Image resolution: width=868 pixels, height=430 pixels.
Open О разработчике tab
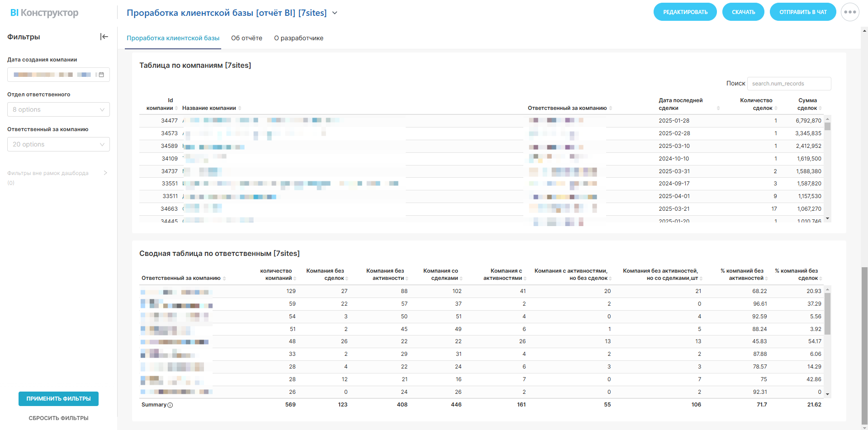[x=299, y=38]
